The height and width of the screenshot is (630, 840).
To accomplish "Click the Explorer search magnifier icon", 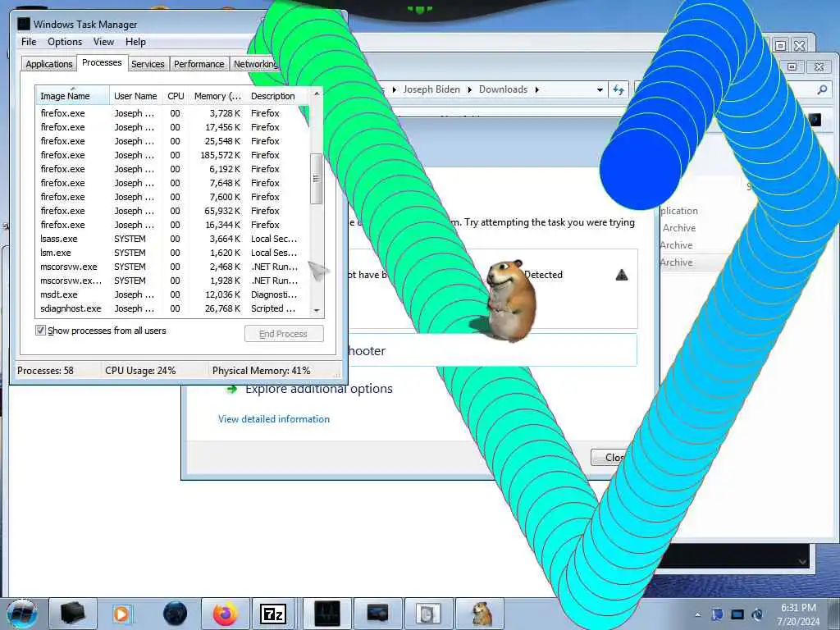I will click(x=822, y=89).
